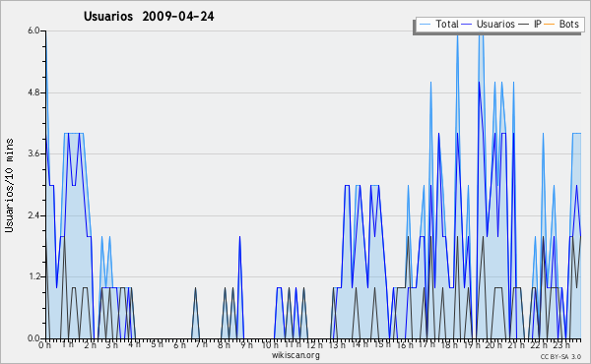Select the 'Usuarios' legend entry
The width and height of the screenshot is (591, 364).
coord(495,24)
